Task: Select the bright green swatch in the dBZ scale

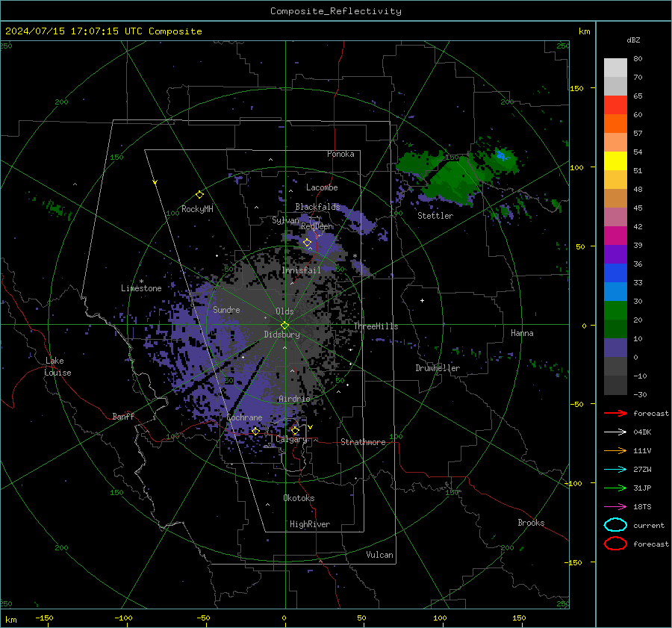Action: point(615,311)
